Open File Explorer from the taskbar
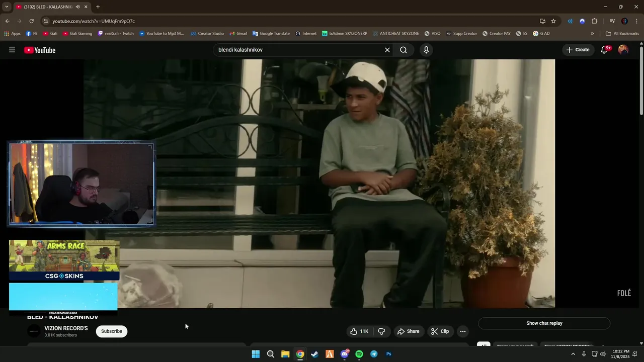This screenshot has height=362, width=644. 285,354
